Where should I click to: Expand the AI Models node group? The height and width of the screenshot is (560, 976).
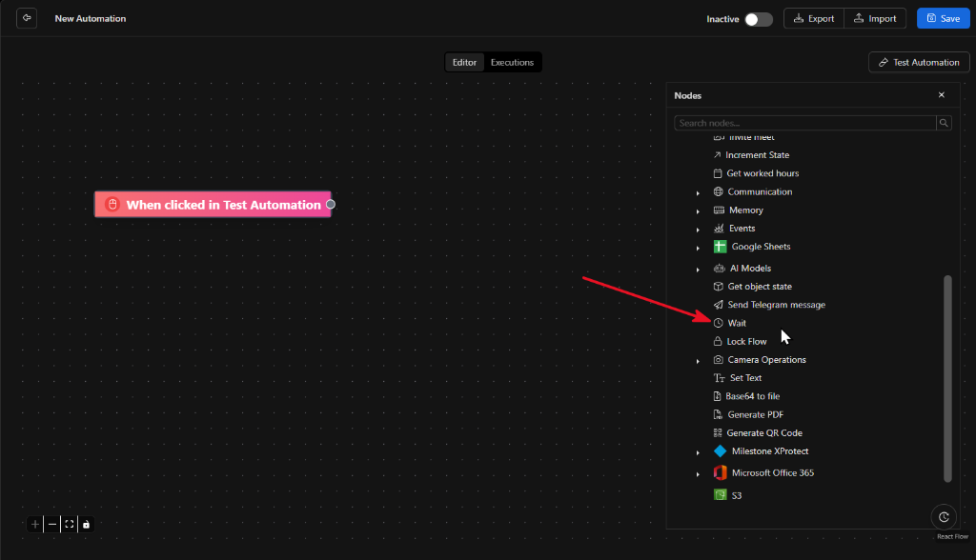698,270
